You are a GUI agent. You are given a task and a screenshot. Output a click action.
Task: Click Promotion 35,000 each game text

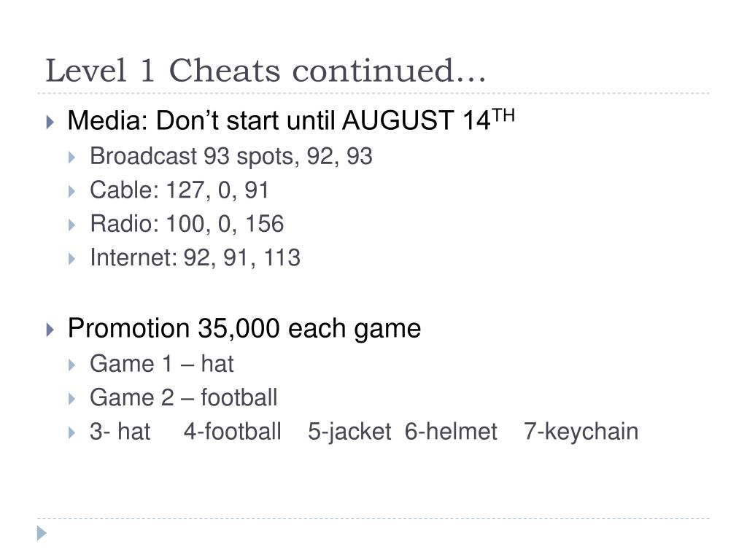[x=244, y=329]
